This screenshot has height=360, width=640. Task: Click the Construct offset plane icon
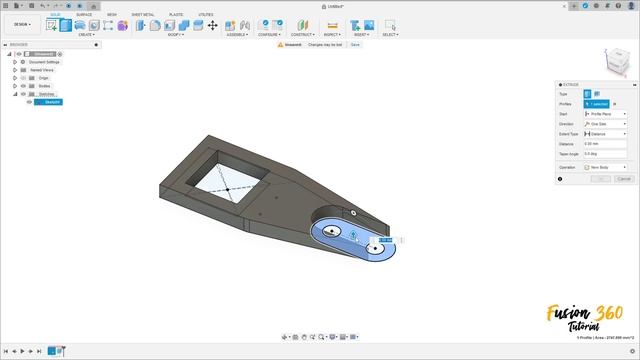pos(303,25)
